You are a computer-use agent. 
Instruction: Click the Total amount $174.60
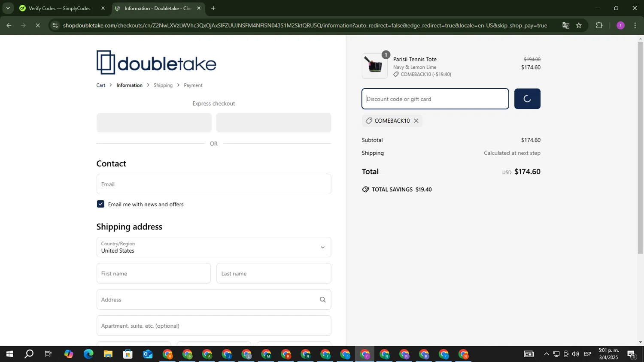pos(527,172)
